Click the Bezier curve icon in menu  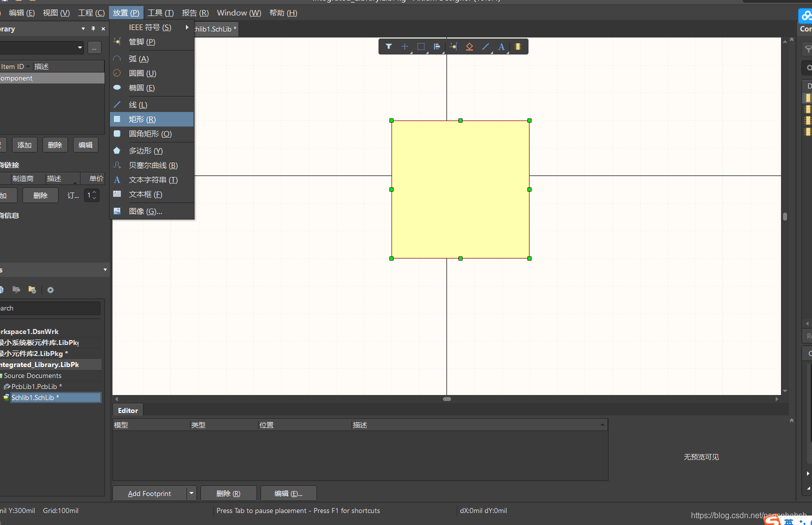117,165
